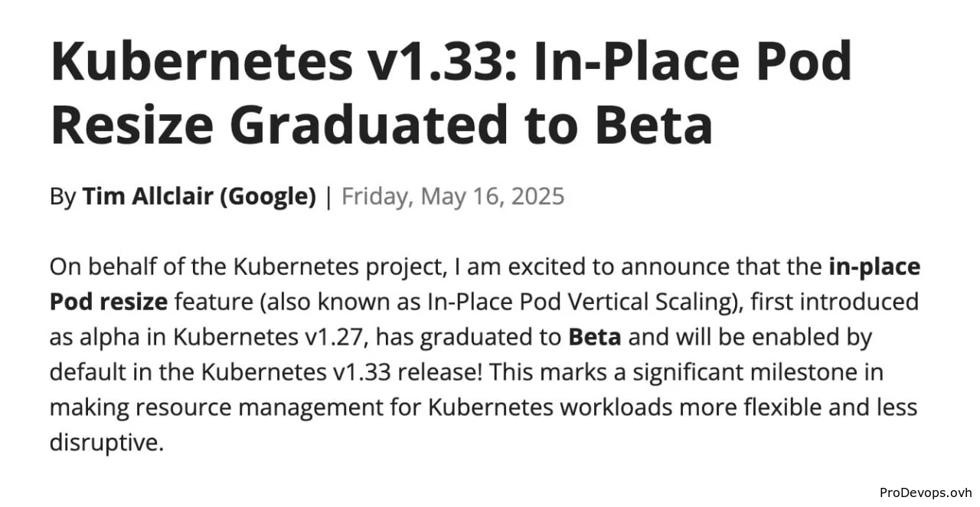Screen dimensions: 980x507
Task: Click the phrase "first introduced"
Action: click(x=834, y=303)
